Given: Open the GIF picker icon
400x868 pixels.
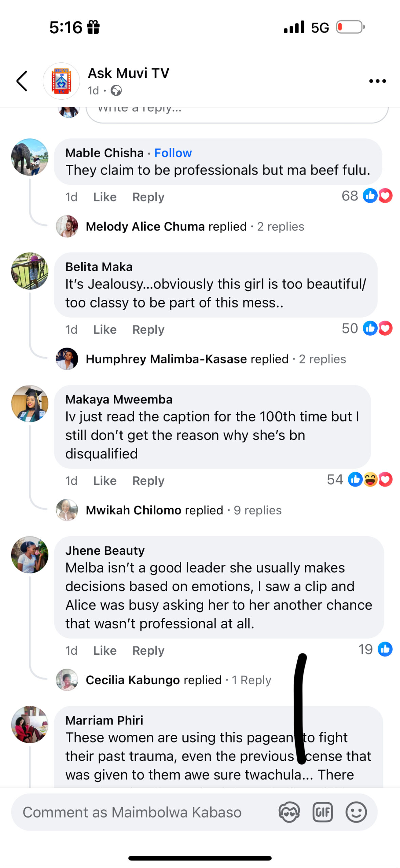Looking at the screenshot, I should point(322,812).
